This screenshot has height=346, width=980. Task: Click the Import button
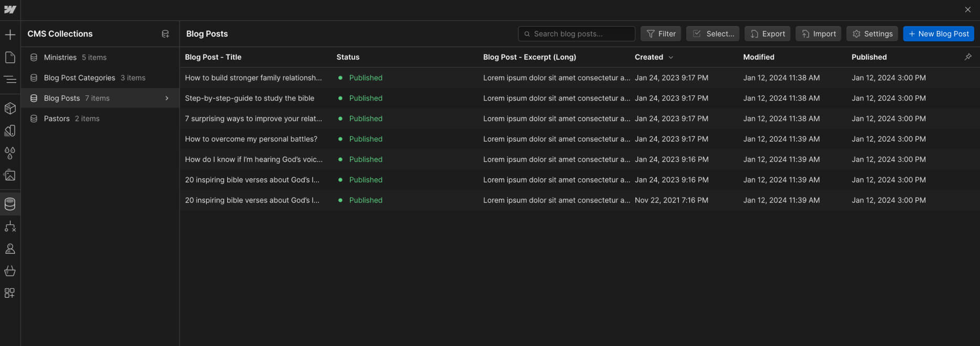(x=818, y=34)
